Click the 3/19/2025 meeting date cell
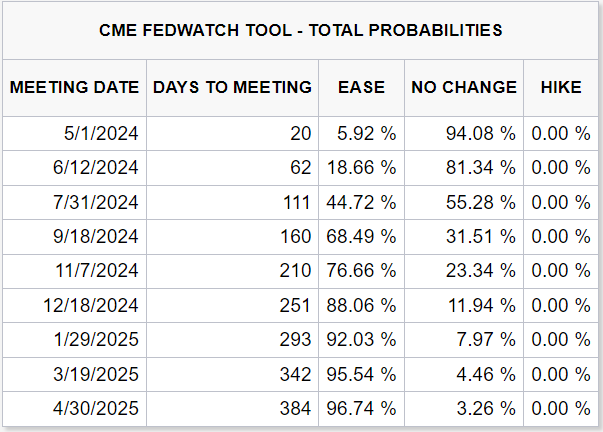Screen dimensions: 603x432 (x=101, y=374)
